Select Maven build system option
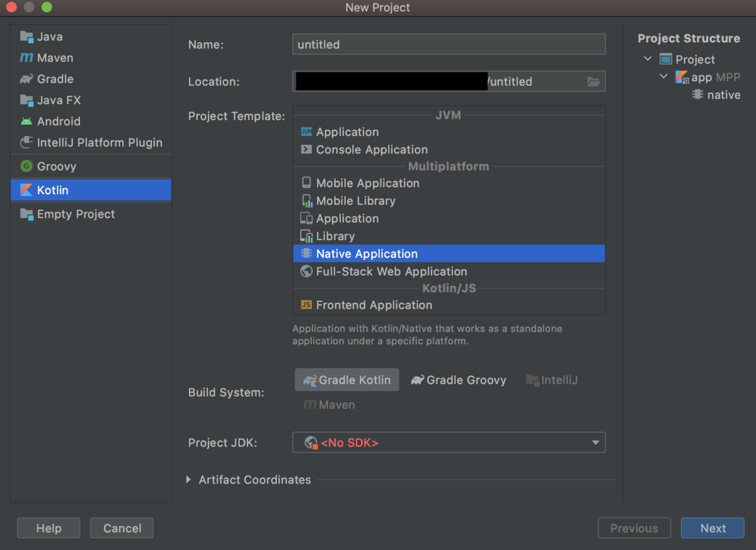This screenshot has width=756, height=550. tap(329, 404)
